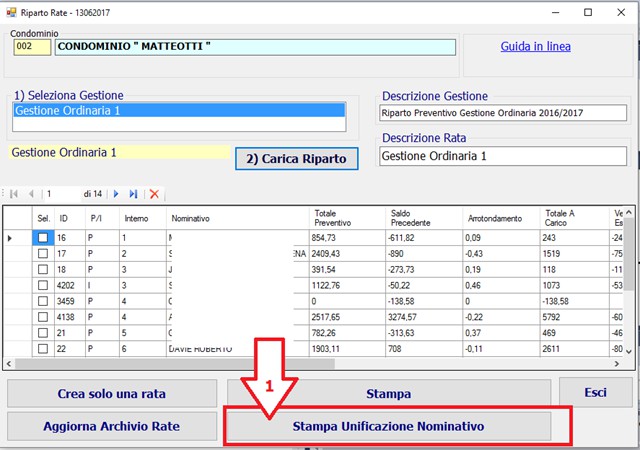Tick the checkbox for ID 16

42,238
